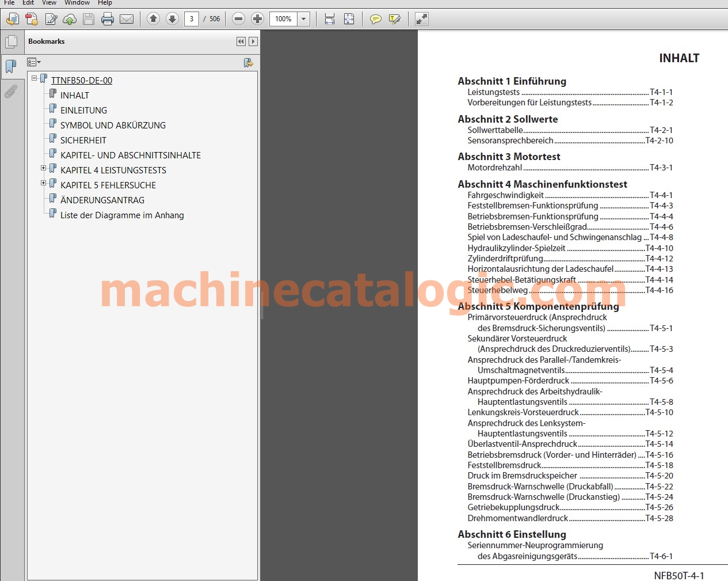Select KAPITEL- UND ABSCHNITTSINHALTE bookmark
728x581 pixels.
click(131, 155)
